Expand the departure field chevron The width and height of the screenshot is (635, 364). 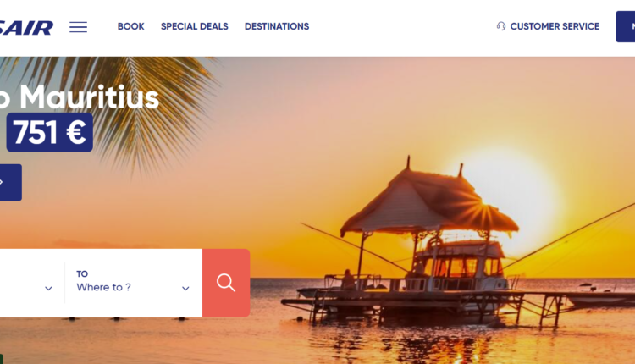coord(48,289)
